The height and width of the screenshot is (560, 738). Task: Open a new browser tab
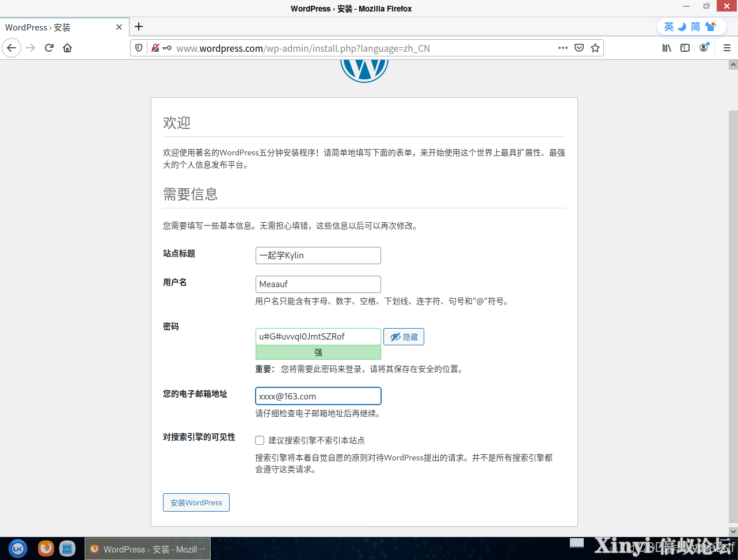[139, 26]
